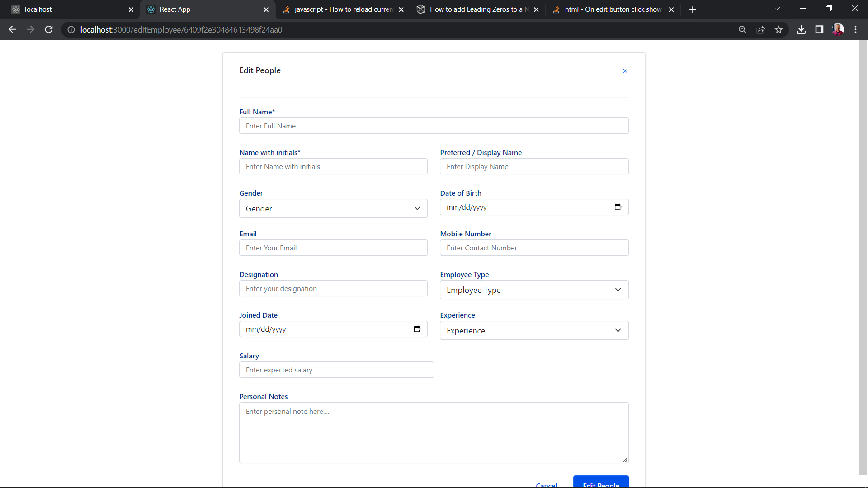Open tab search chevron
868x488 pixels.
tap(777, 9)
